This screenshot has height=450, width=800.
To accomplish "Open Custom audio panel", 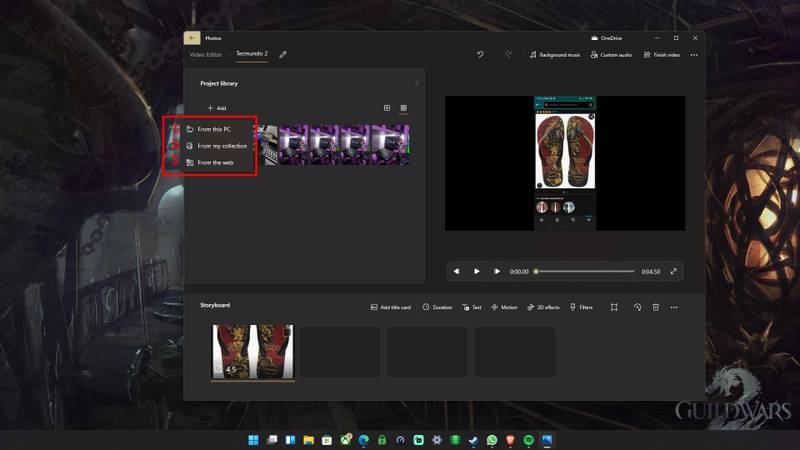I will (611, 55).
